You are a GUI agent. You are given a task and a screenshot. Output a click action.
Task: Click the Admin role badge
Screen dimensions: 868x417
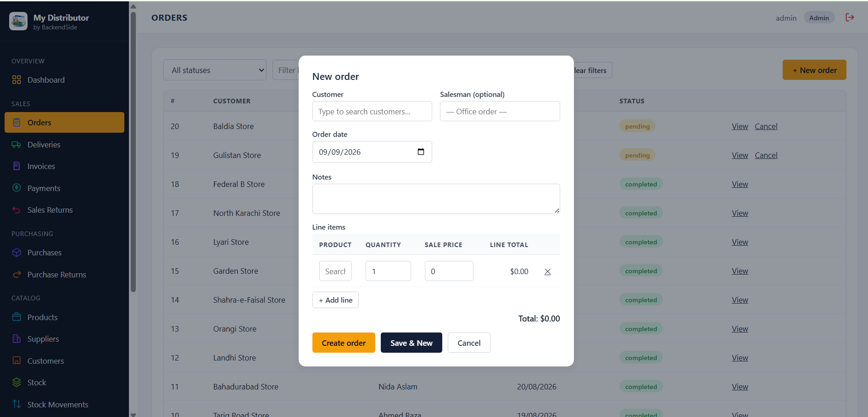point(819,18)
